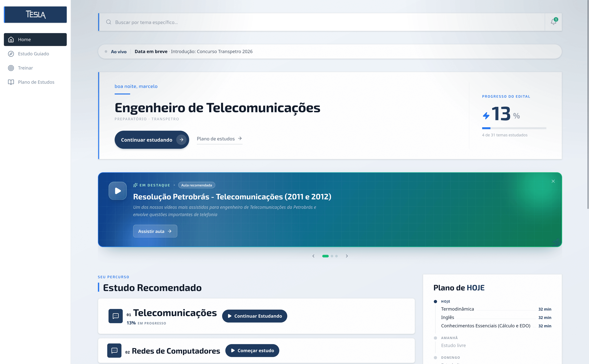The width and height of the screenshot is (589, 364).
Task: Click the Em Destaque sparkle icon
Action: (x=135, y=185)
